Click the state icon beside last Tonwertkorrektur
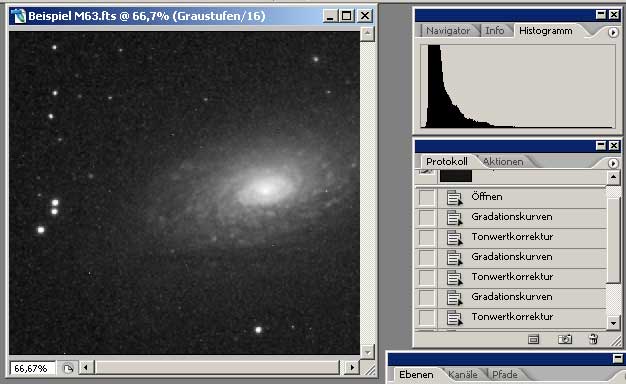Image resolution: width=626 pixels, height=384 pixels. tap(454, 318)
